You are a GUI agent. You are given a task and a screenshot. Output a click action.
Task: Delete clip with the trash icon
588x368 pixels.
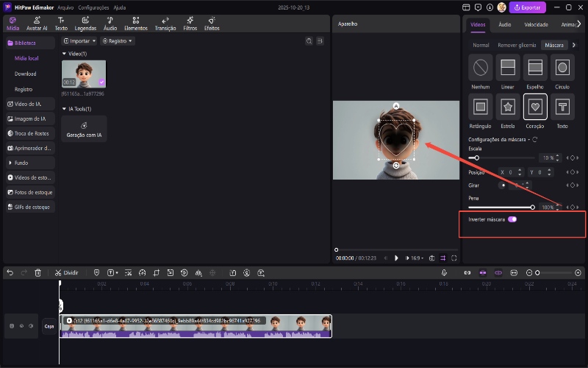point(37,272)
